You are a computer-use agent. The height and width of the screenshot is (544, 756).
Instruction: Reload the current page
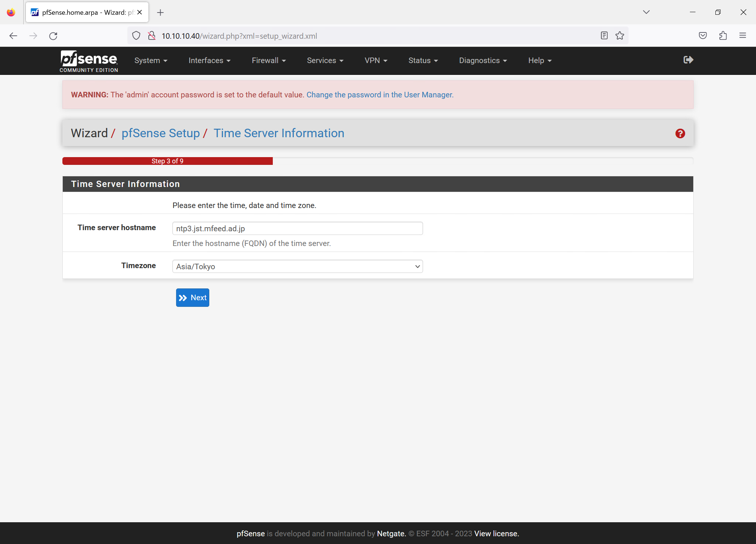[x=53, y=36]
